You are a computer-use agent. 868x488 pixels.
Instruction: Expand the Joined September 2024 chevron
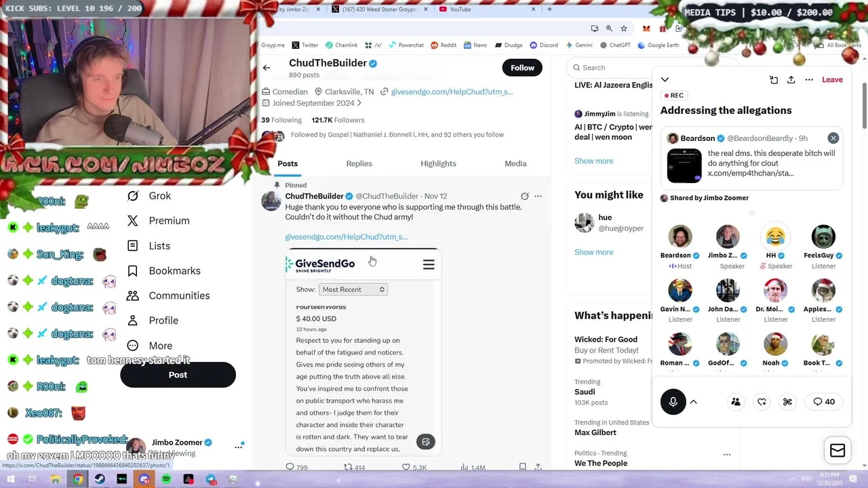[359, 103]
